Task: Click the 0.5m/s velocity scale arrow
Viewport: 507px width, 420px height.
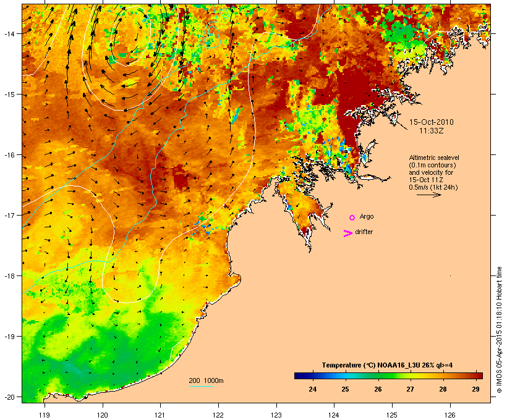Action: pyautogui.click(x=429, y=195)
